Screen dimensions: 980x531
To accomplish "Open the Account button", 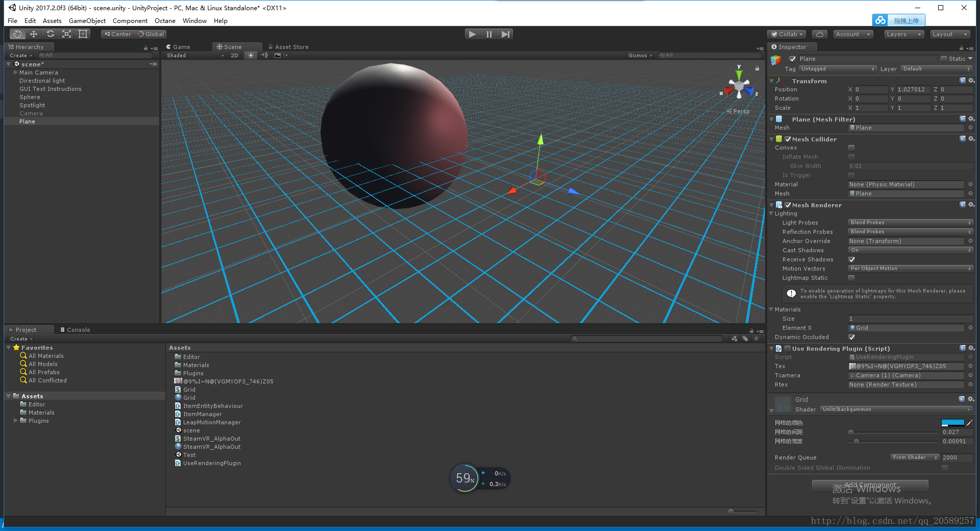I will coord(853,34).
